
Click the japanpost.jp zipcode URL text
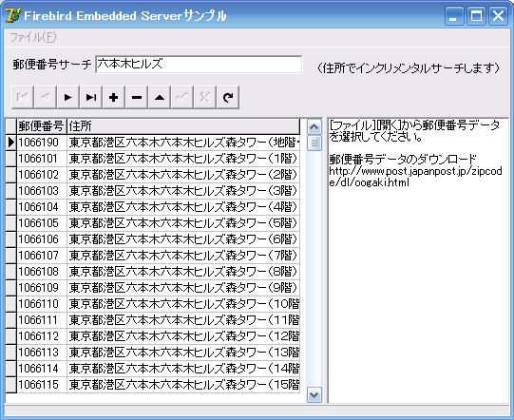pyautogui.click(x=415, y=177)
